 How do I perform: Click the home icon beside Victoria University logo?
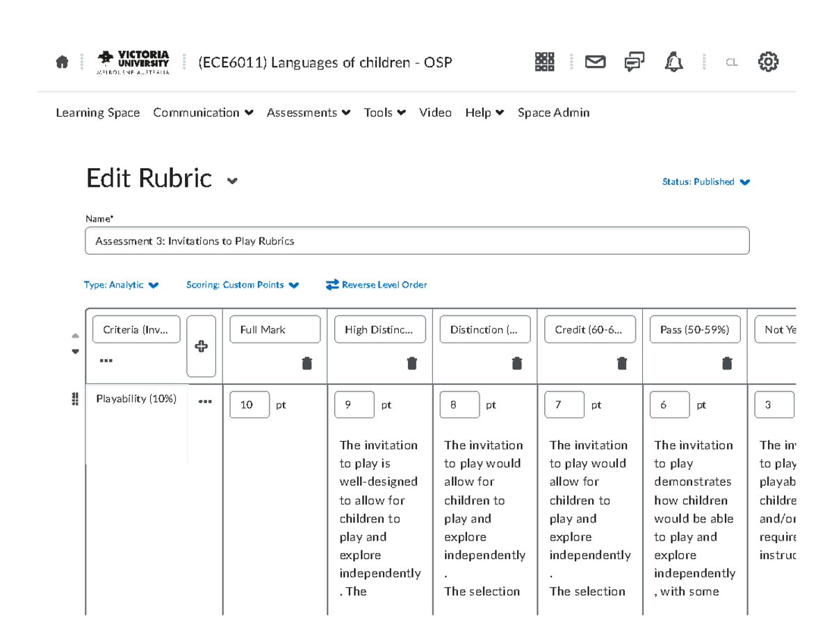(61, 61)
